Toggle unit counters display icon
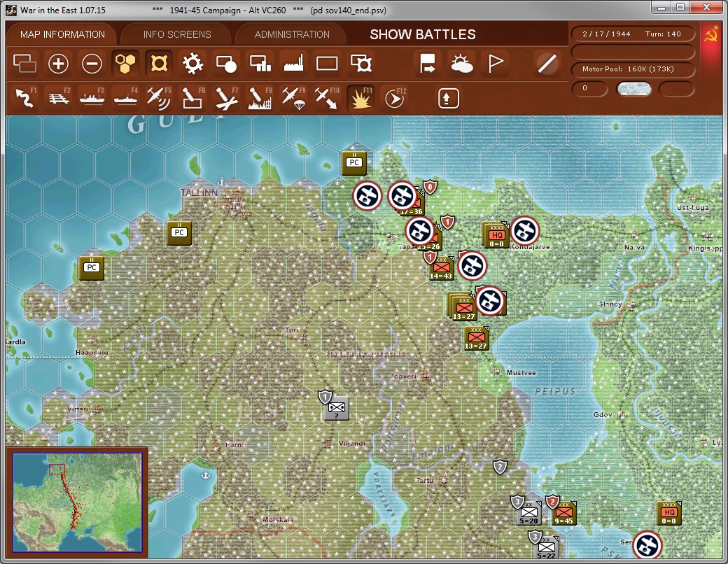 point(24,63)
